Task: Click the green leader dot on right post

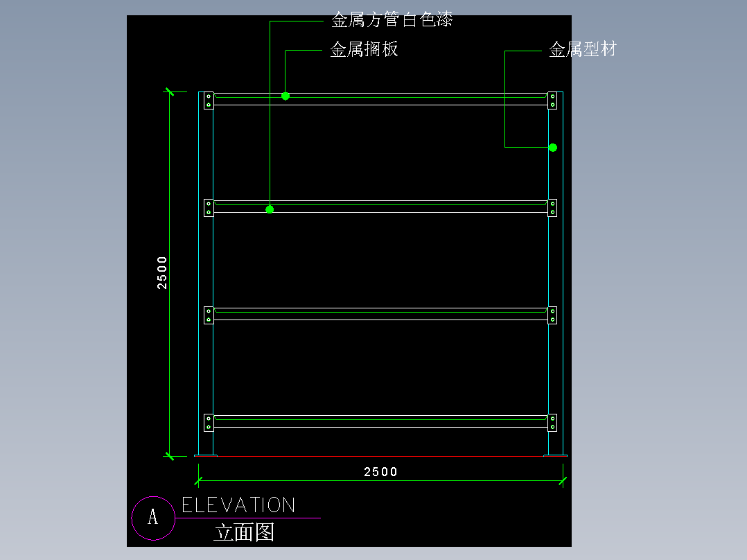Action: tap(553, 148)
